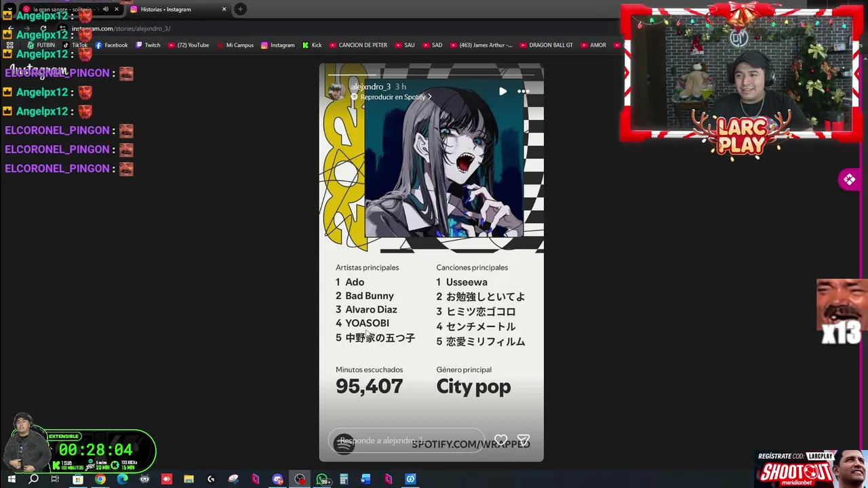
Task: Click the 'Responde a alejxndro_3' reply field
Action: (x=406, y=441)
